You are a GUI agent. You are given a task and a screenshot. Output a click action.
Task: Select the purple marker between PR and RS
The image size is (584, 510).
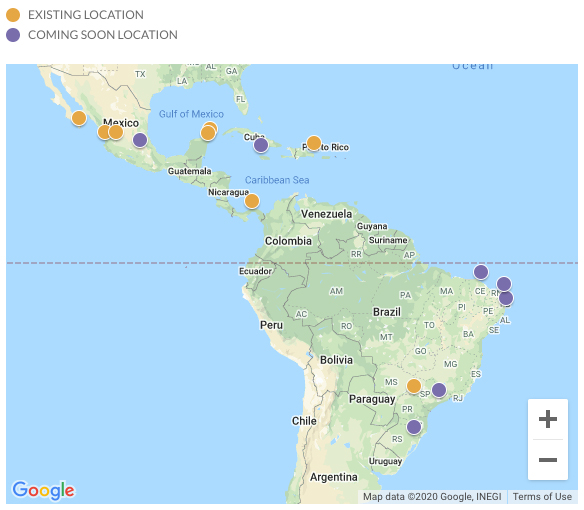pos(414,427)
